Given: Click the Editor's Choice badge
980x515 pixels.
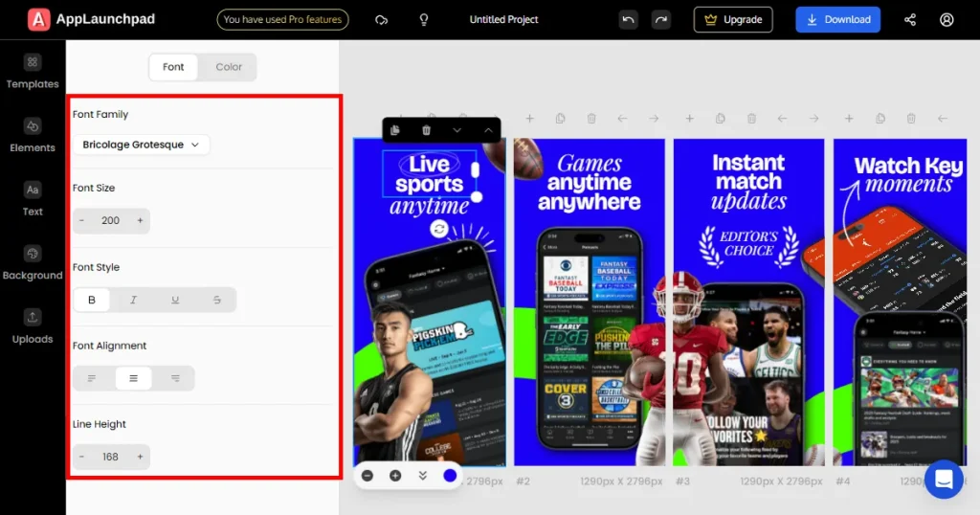Looking at the screenshot, I should pyautogui.click(x=748, y=244).
